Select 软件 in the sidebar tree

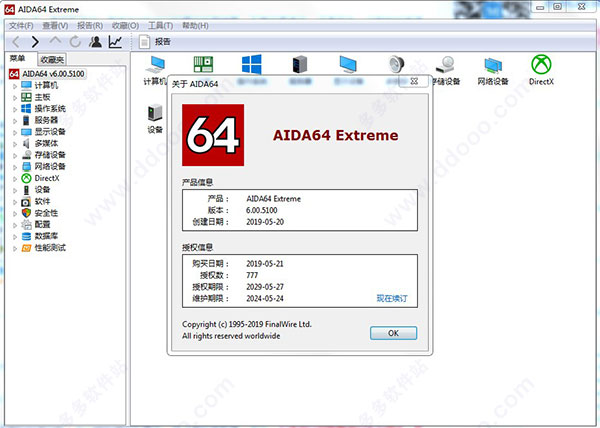pyautogui.click(x=42, y=201)
